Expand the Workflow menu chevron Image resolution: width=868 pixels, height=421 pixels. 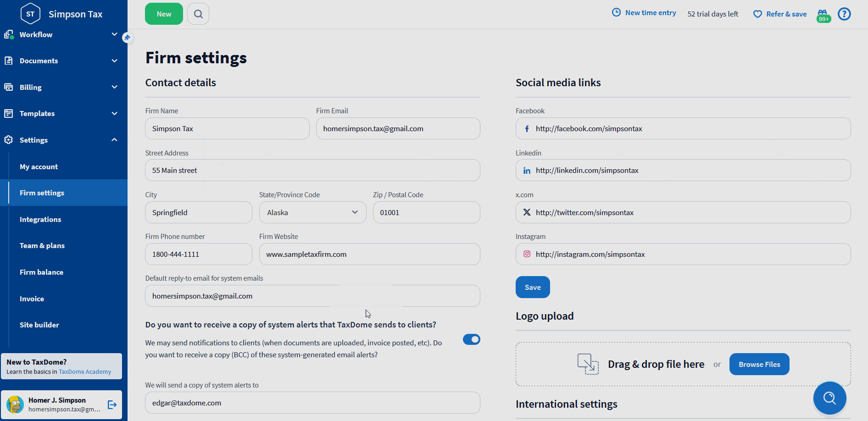pyautogui.click(x=114, y=34)
